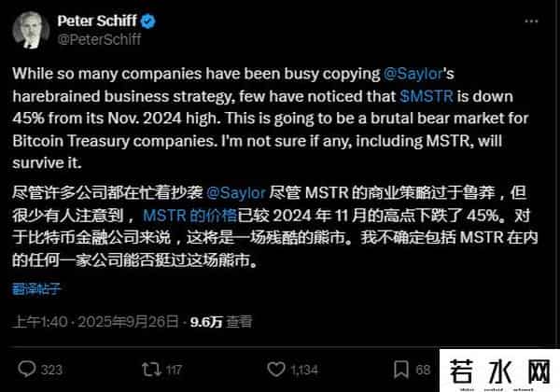Click the 117 reposts count
The height and width of the screenshot is (392, 560).
(175, 369)
